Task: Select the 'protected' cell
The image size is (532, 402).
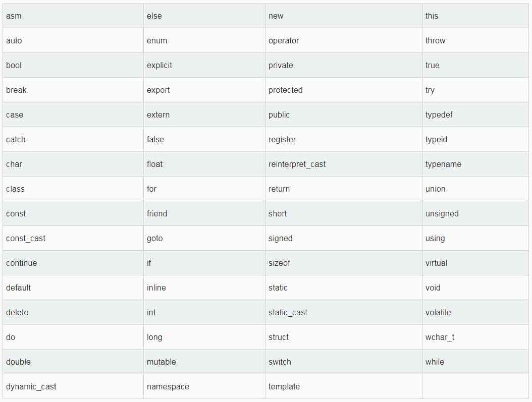Action: [x=344, y=90]
